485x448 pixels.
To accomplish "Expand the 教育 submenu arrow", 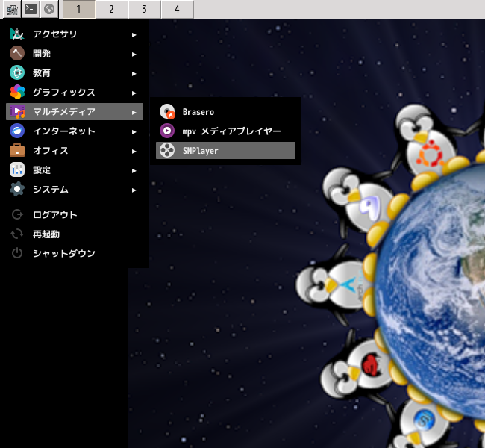I will [x=134, y=74].
